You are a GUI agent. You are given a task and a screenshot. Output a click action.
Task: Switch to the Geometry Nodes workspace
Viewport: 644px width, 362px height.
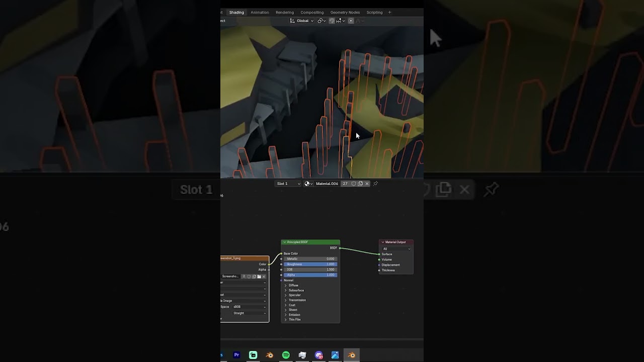(x=345, y=12)
